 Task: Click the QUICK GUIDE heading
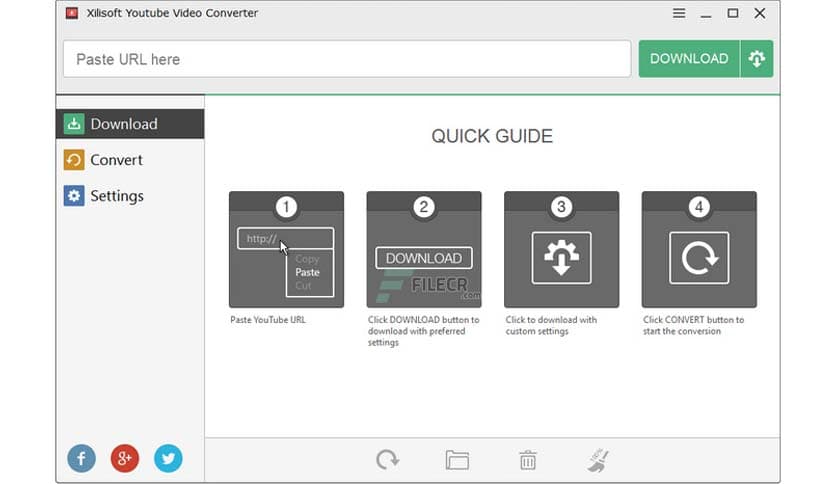coord(492,136)
